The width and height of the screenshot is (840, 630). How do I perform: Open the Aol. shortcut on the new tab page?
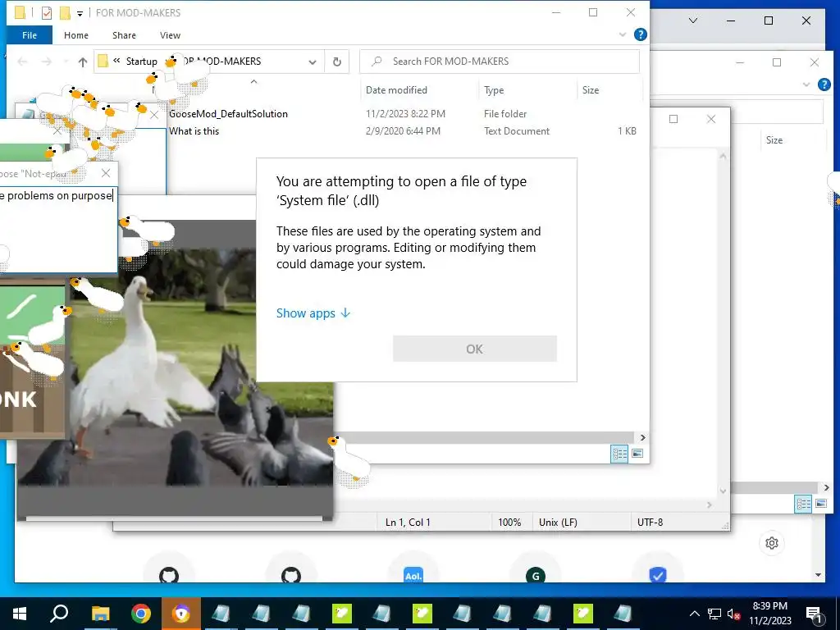pyautogui.click(x=413, y=575)
